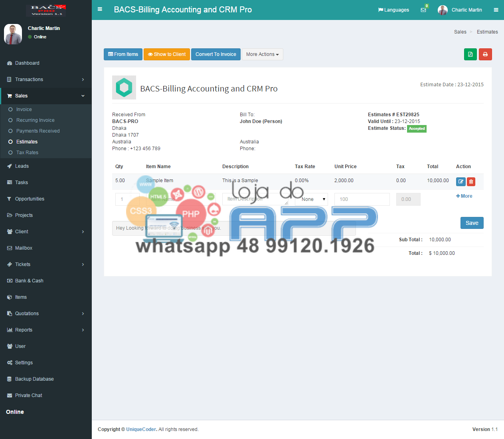Click the Languages flag icon
This screenshot has height=439, width=504.
point(380,10)
